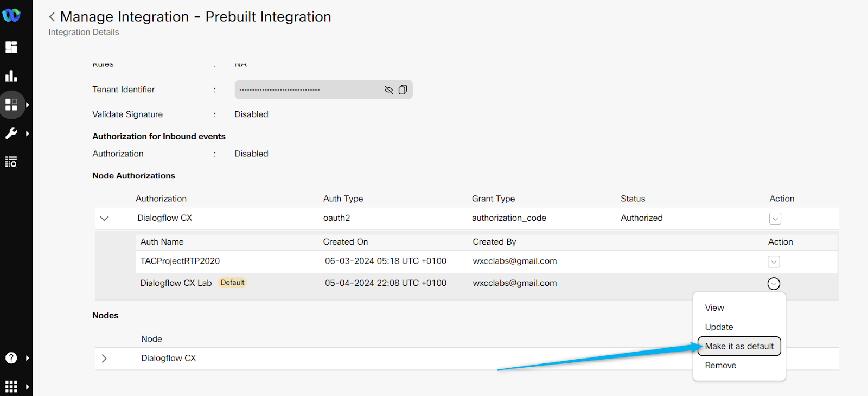
Task: Click the oauth2 auth type cell
Action: [337, 218]
